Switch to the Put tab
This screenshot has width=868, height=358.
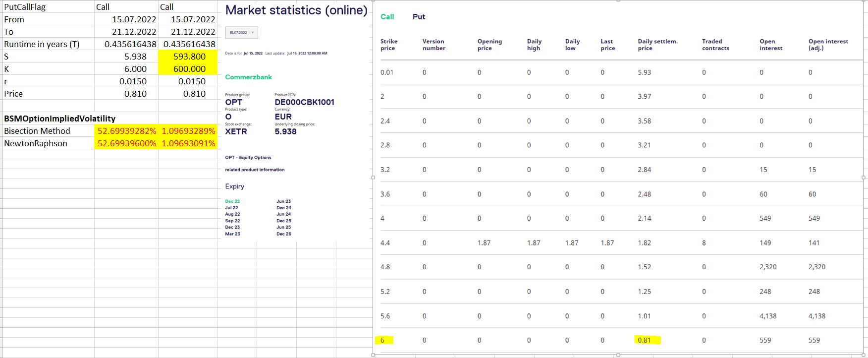pyautogui.click(x=419, y=17)
